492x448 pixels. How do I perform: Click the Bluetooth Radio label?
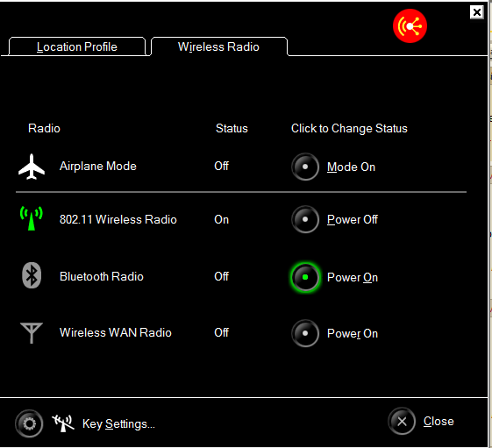(x=102, y=276)
